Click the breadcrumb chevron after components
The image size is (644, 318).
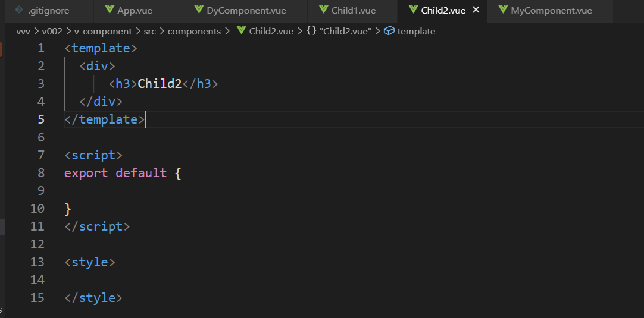227,32
